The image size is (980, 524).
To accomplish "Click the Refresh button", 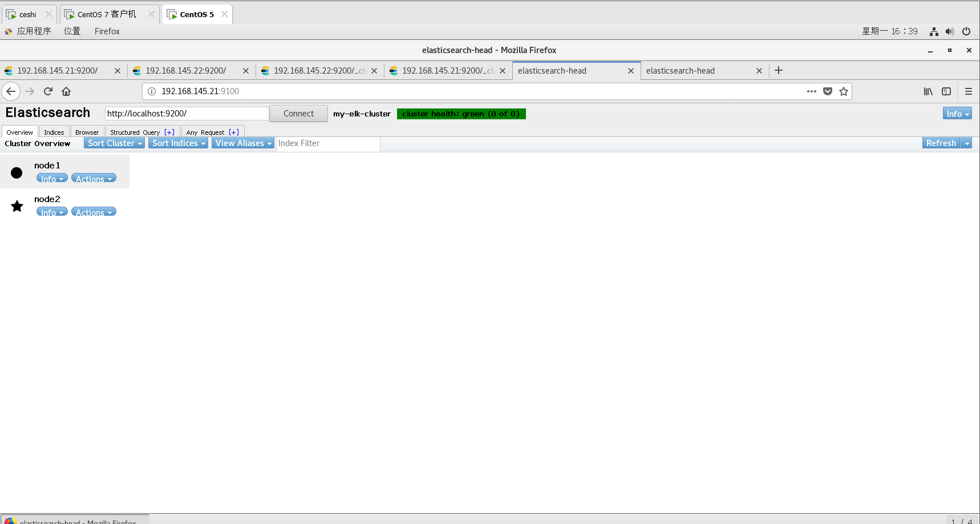I will coord(941,143).
